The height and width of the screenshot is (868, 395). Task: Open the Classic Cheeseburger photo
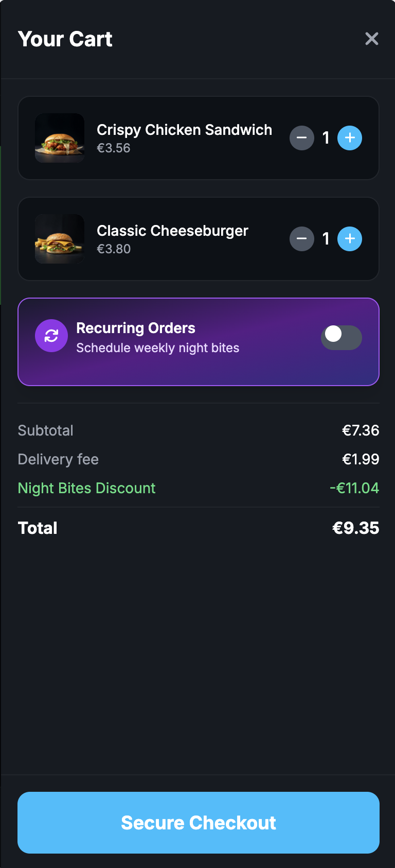pos(60,239)
